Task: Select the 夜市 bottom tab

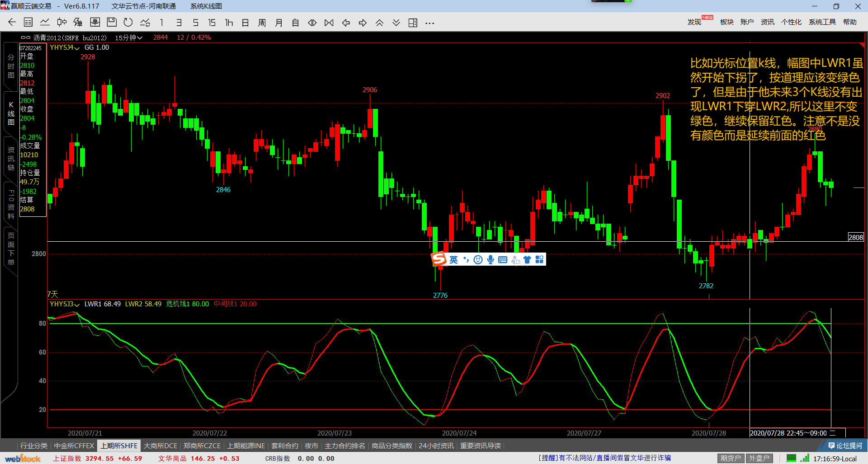Action: pyautogui.click(x=311, y=446)
